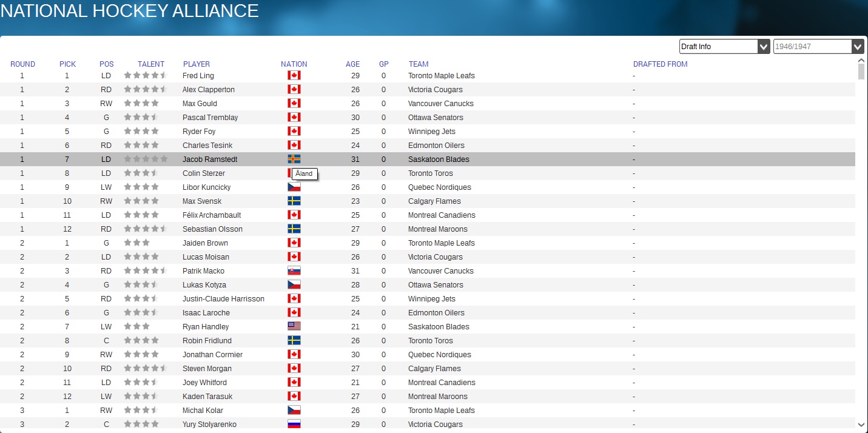Sort by the ROUND column header
The width and height of the screenshot is (868, 433).
tap(22, 64)
